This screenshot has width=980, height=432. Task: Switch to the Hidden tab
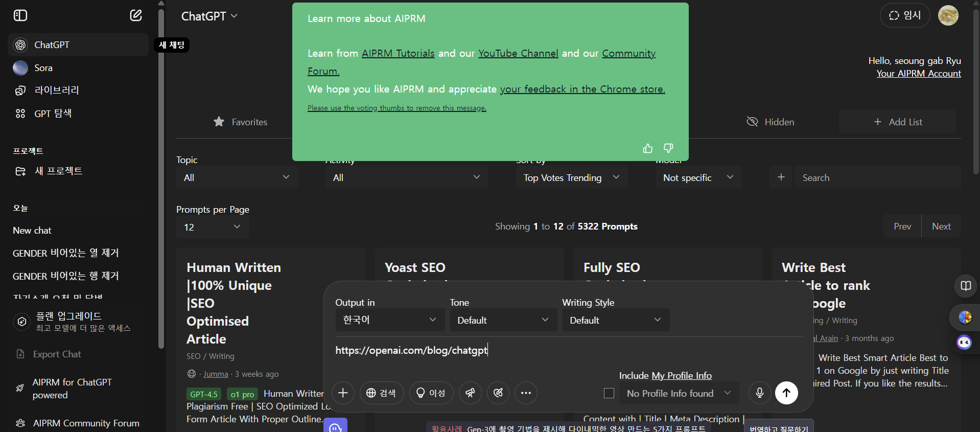[x=771, y=122]
